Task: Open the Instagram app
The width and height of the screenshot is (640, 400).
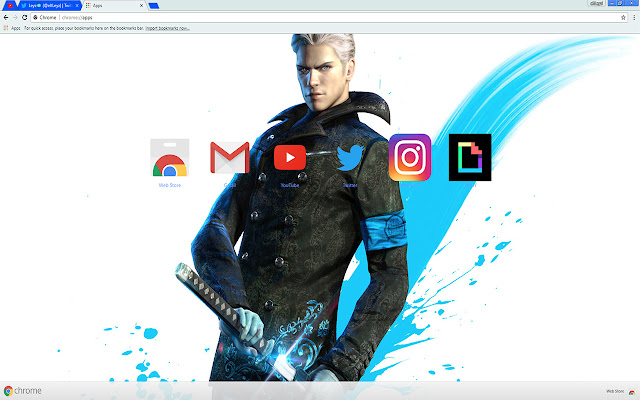Action: (x=410, y=157)
